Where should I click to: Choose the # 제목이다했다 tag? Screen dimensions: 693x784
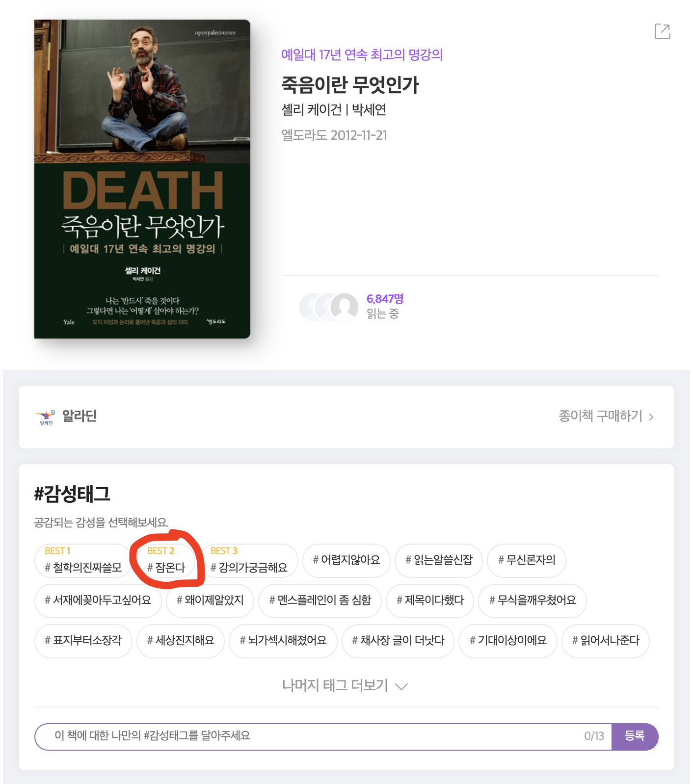point(430,601)
